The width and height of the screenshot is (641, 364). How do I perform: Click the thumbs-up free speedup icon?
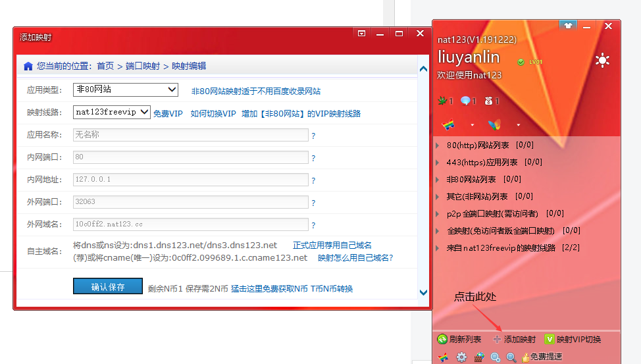pyautogui.click(x=526, y=357)
